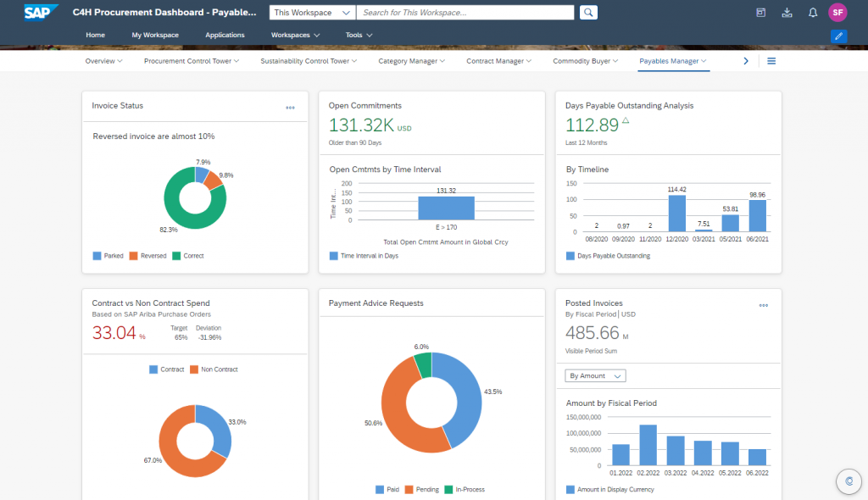Click the download inbox icon in header
Image resolution: width=868 pixels, height=500 pixels.
pos(787,13)
